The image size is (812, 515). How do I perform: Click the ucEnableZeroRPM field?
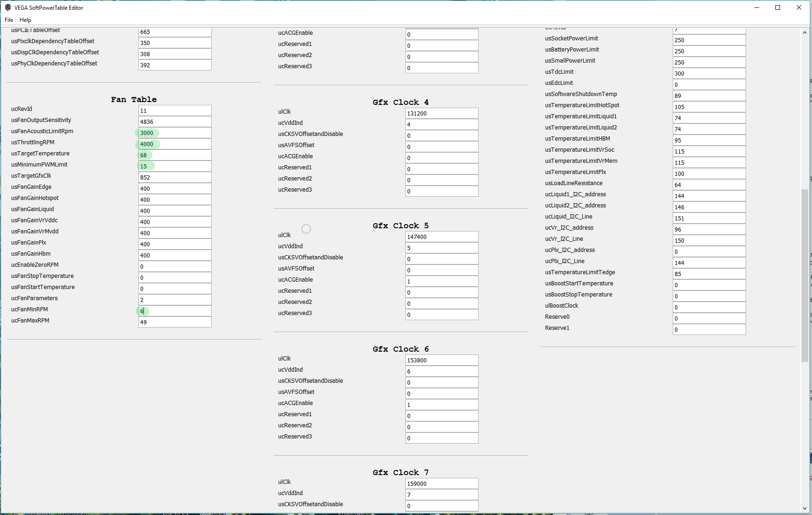tap(175, 266)
